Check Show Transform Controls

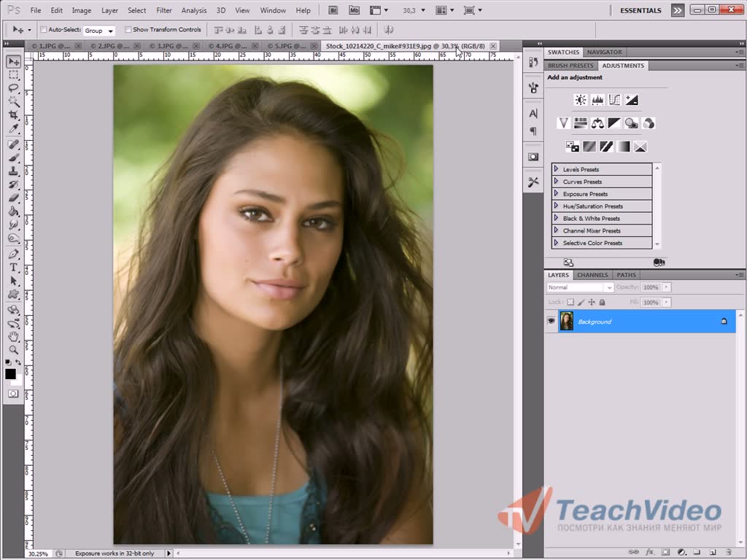[128, 30]
